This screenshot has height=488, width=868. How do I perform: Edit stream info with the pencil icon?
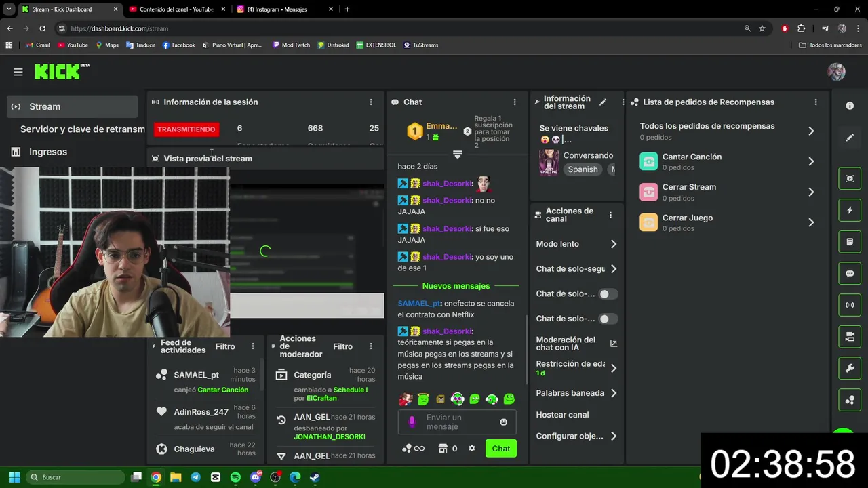(603, 102)
